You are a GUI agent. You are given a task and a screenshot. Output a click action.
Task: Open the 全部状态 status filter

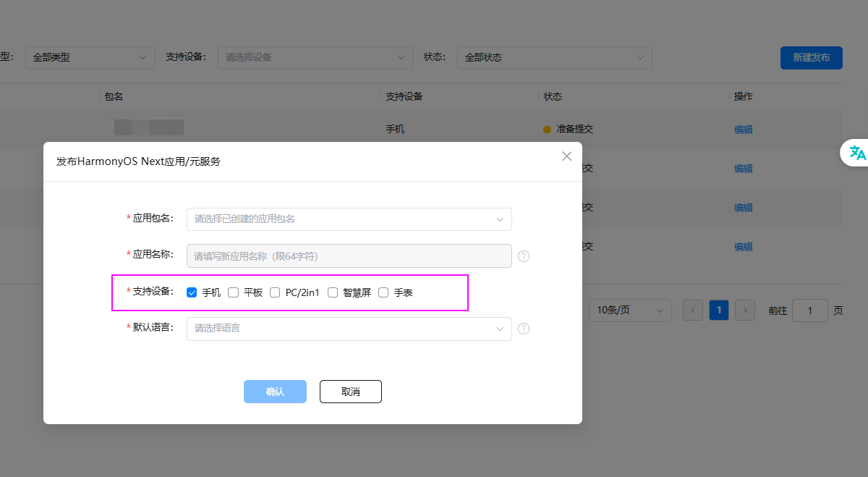coord(554,58)
